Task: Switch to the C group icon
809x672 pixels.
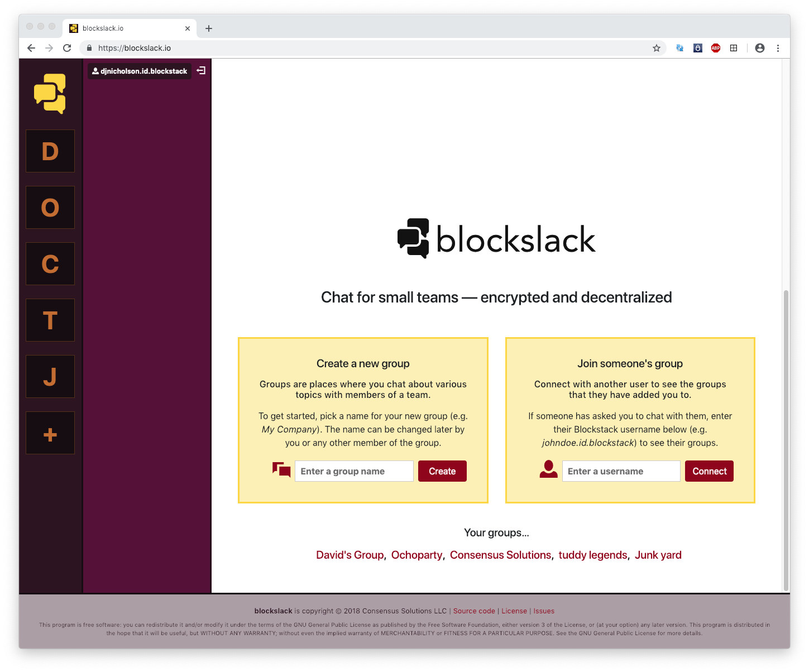Action: point(50,263)
